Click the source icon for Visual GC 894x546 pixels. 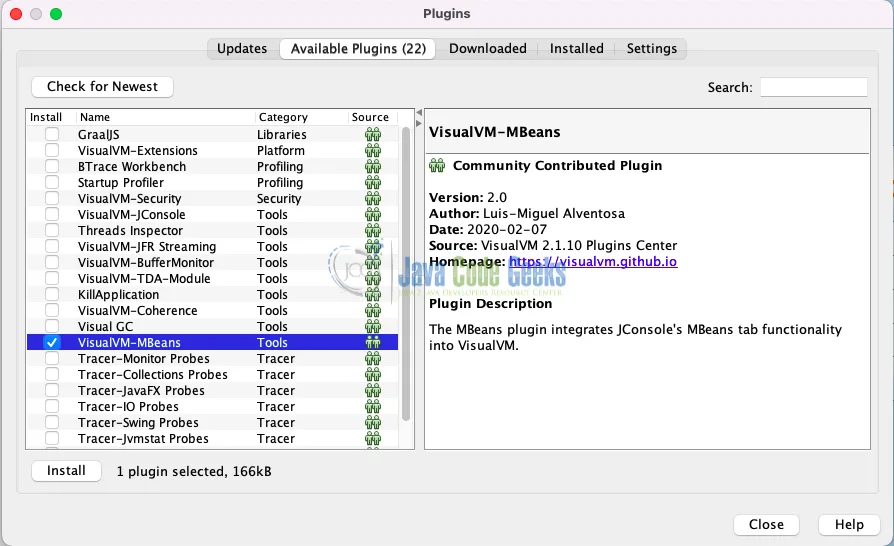373,327
